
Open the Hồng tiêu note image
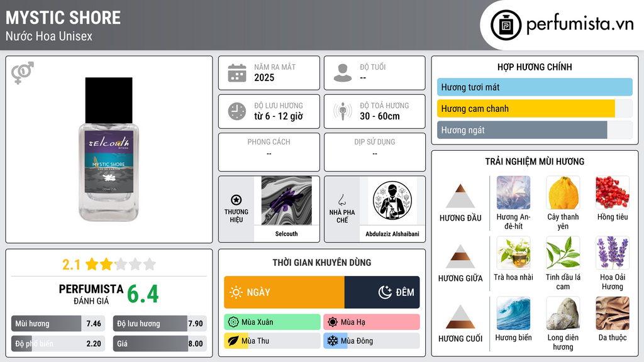tap(613, 193)
